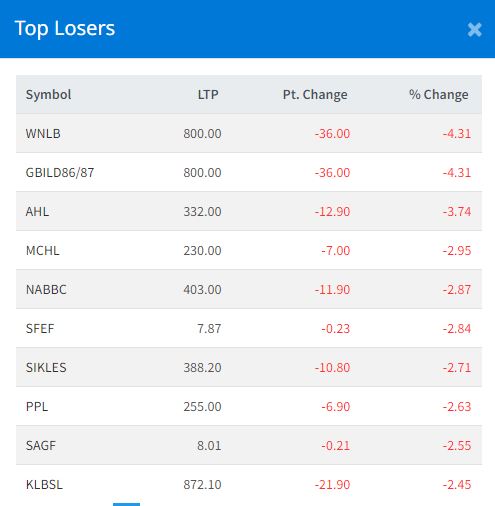
Task: Click the blue tab indicator below KLBSL
Action: click(x=126, y=504)
